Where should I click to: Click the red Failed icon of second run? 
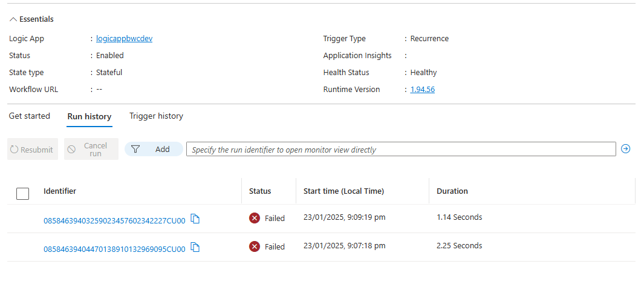[255, 246]
